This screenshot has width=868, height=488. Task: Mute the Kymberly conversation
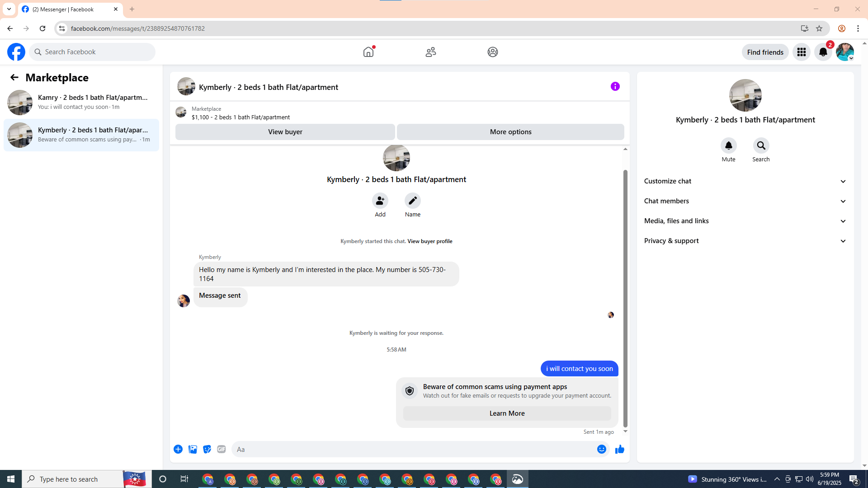(x=729, y=145)
